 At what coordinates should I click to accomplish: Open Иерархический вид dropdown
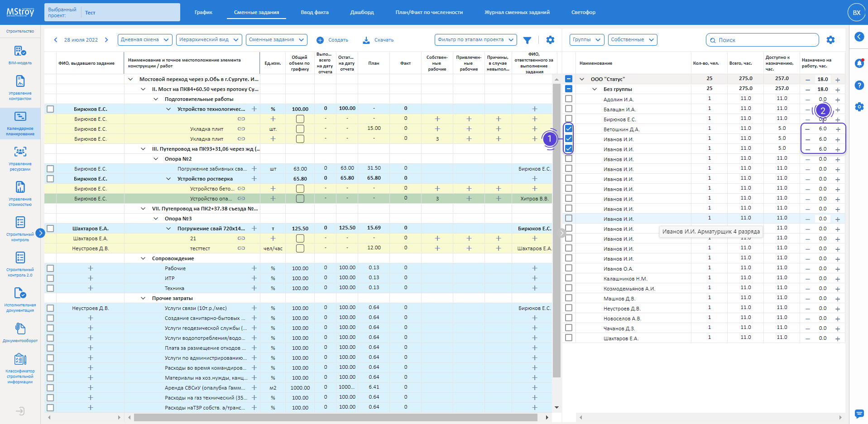pyautogui.click(x=209, y=40)
